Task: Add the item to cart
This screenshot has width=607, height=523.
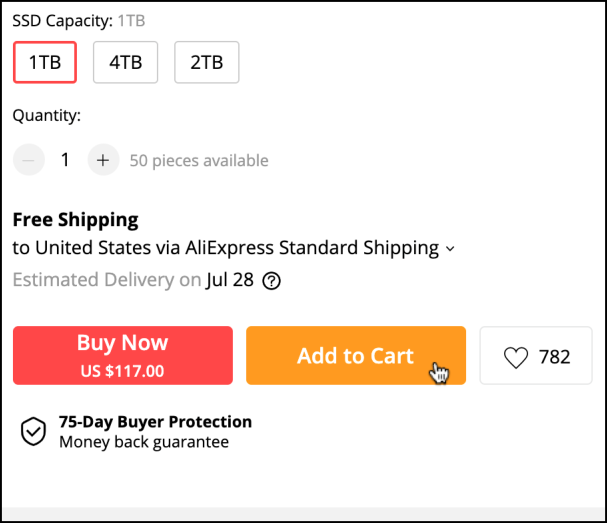Action: [355, 356]
